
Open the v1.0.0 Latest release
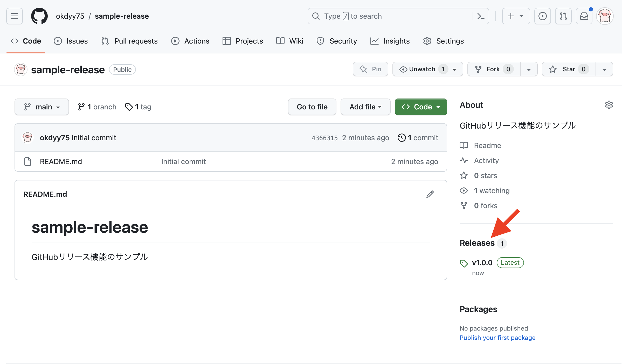click(482, 262)
